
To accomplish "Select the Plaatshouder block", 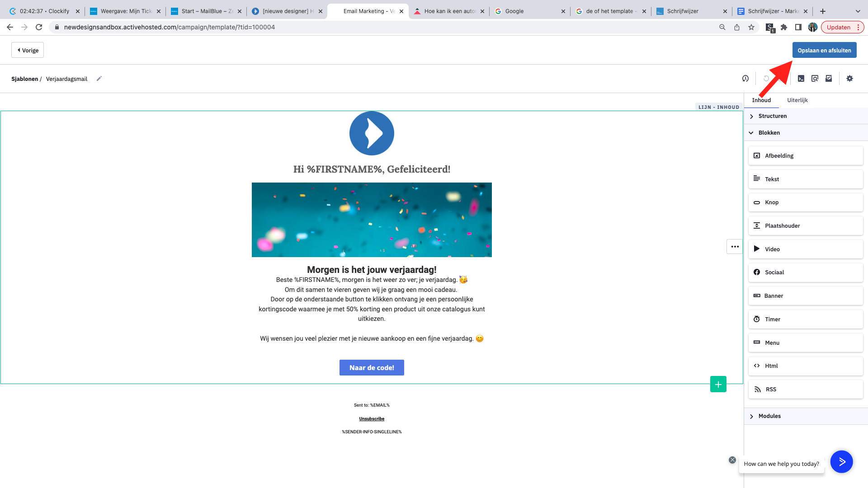I will [806, 226].
